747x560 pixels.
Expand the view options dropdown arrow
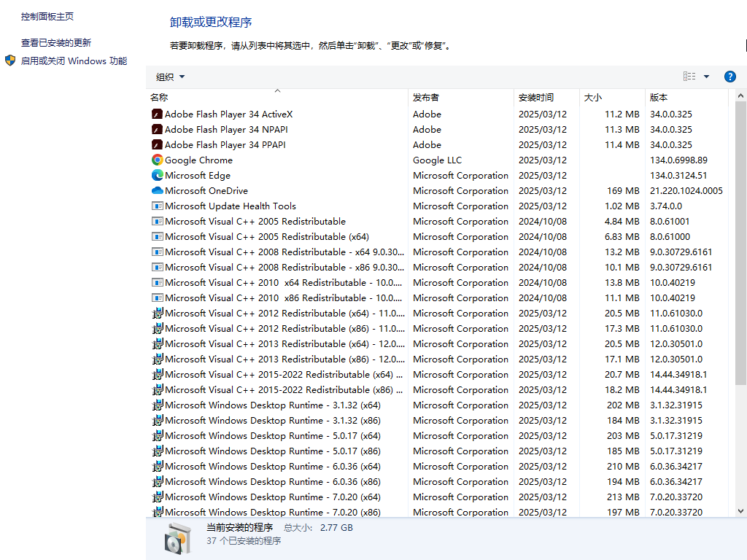click(x=706, y=77)
